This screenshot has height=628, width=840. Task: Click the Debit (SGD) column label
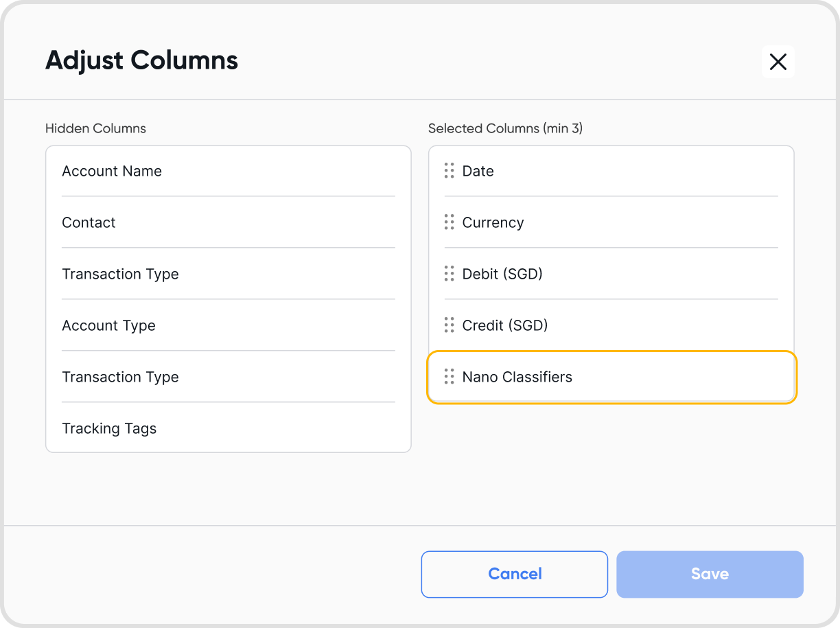click(x=502, y=274)
